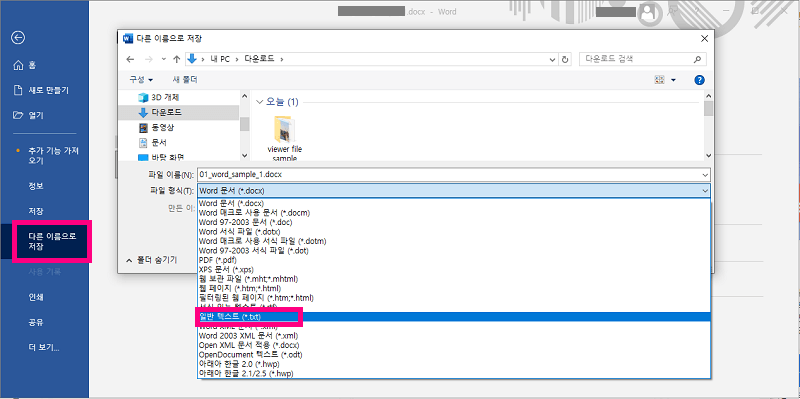
Task: Select the viewer file sample folder
Action: 285,138
